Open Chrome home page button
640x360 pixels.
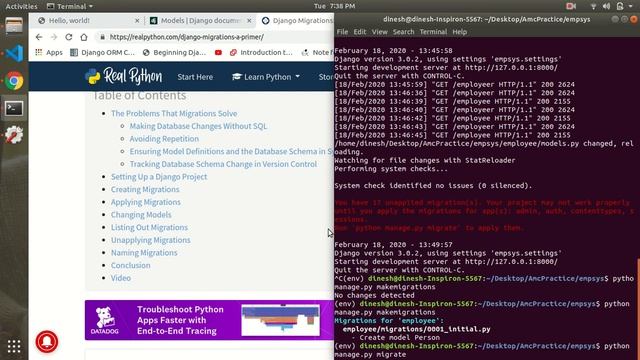tap(84, 37)
